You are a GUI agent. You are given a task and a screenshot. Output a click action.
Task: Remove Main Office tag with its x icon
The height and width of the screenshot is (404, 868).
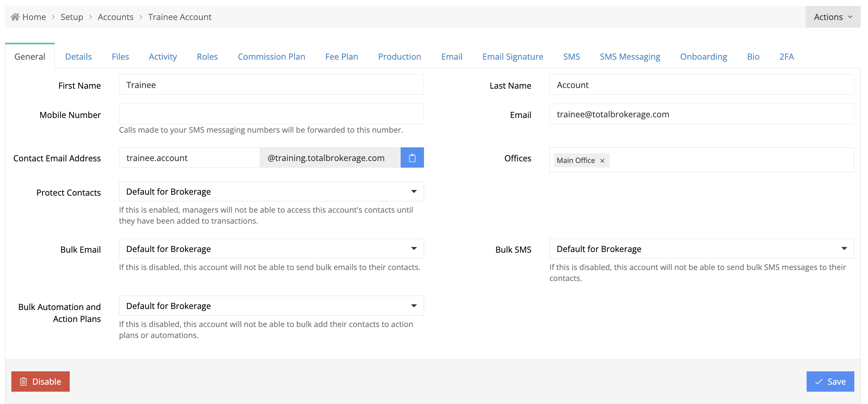[602, 161]
